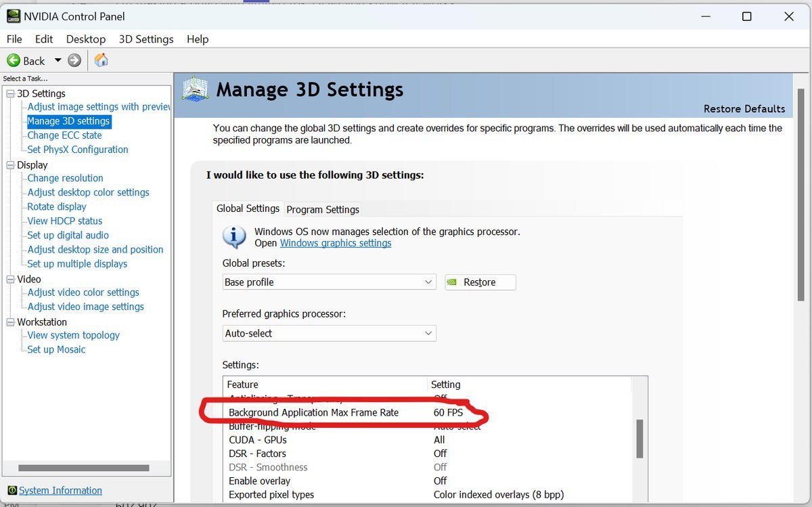The width and height of the screenshot is (812, 507).
Task: Select Manage 3D settings in tree
Action: point(68,121)
